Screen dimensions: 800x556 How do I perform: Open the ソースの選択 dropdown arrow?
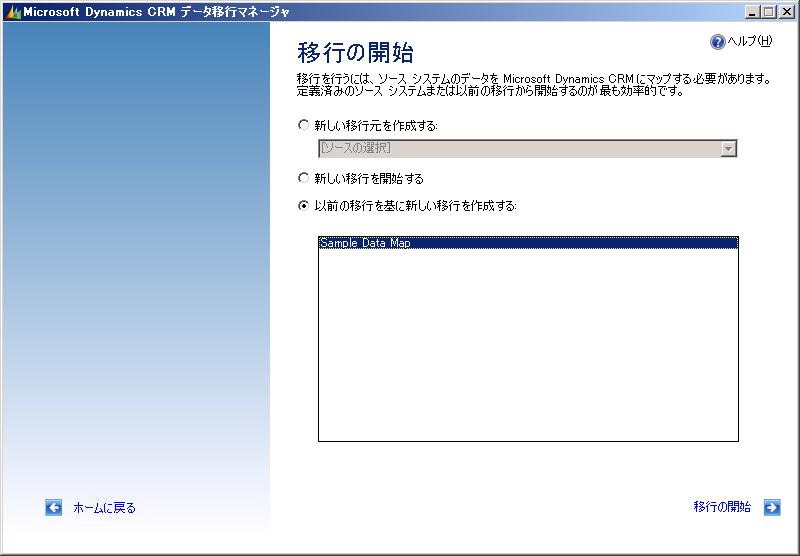[729, 148]
